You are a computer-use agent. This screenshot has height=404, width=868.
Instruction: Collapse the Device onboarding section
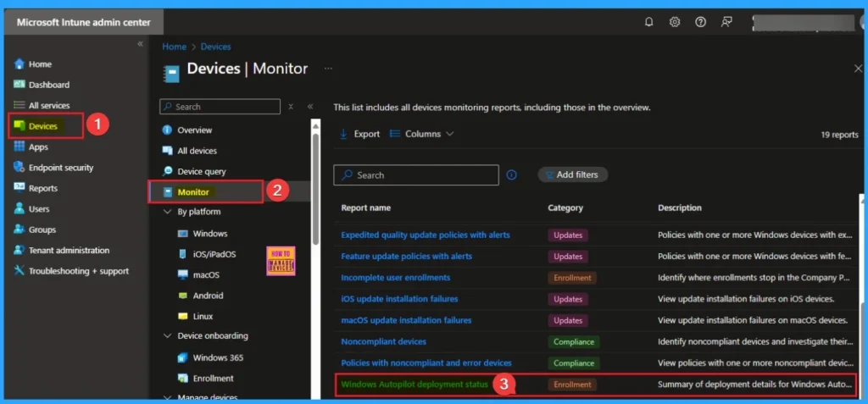(x=168, y=336)
